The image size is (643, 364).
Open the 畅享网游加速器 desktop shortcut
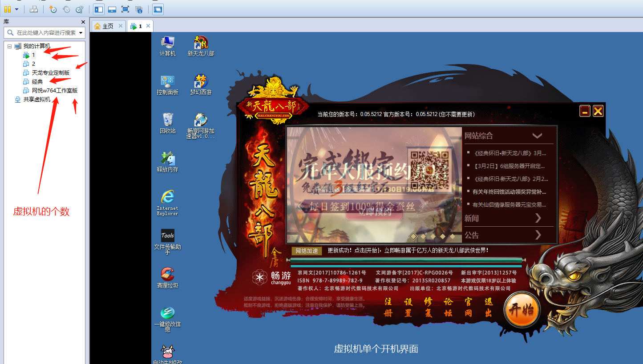click(x=201, y=126)
